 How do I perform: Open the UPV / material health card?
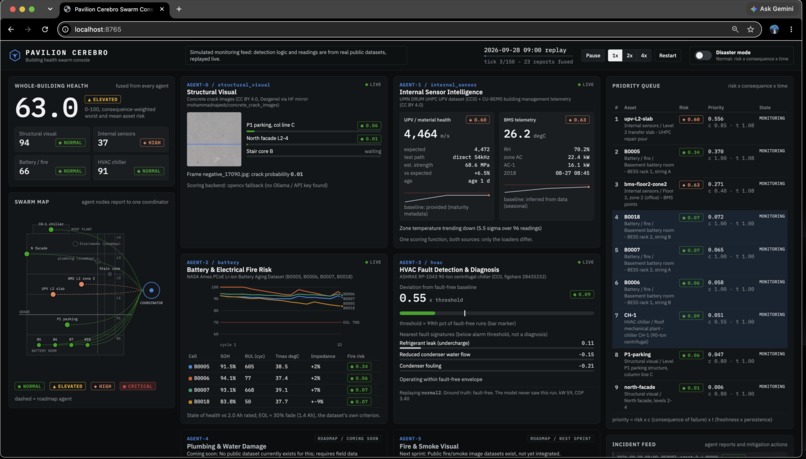pos(447,166)
